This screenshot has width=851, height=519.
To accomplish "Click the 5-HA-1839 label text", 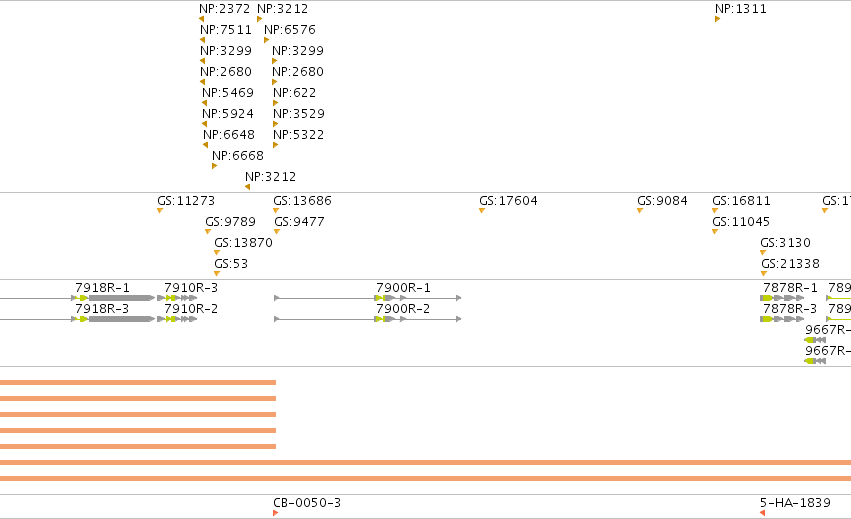I will [795, 503].
